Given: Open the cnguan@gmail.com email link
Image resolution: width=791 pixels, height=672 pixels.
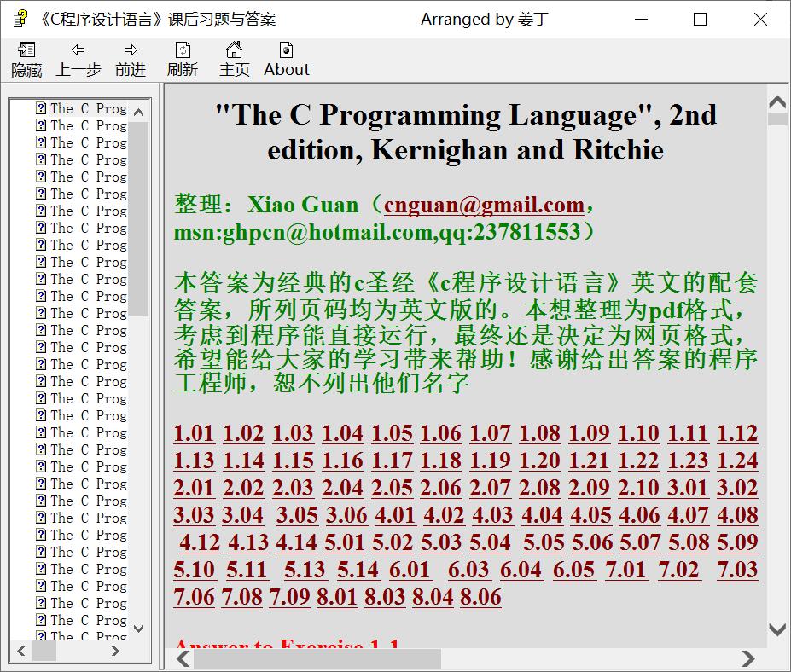Looking at the screenshot, I should [x=484, y=206].
